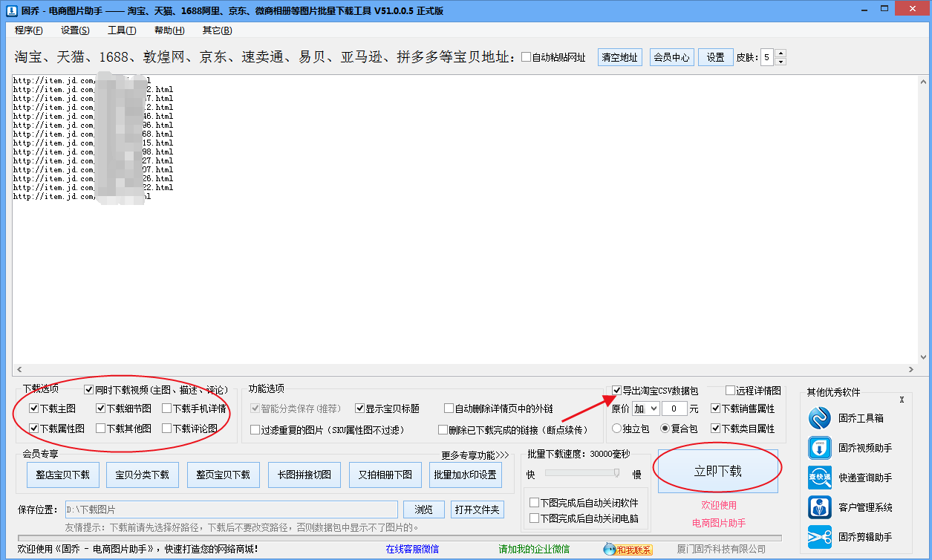Open the 程序(F) menu
Image resolution: width=932 pixels, height=560 pixels.
point(29,30)
